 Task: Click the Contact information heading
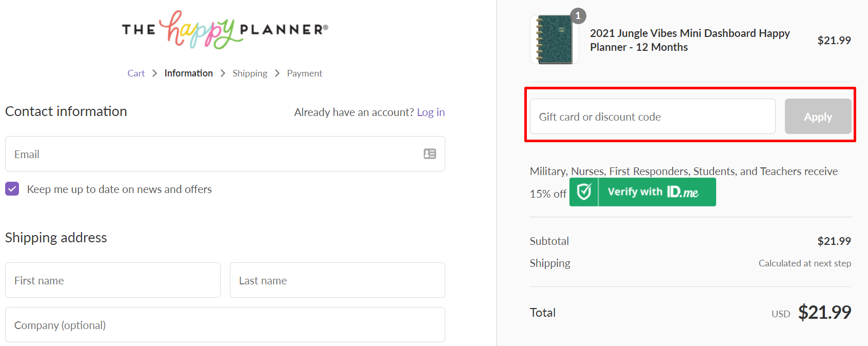(66, 111)
